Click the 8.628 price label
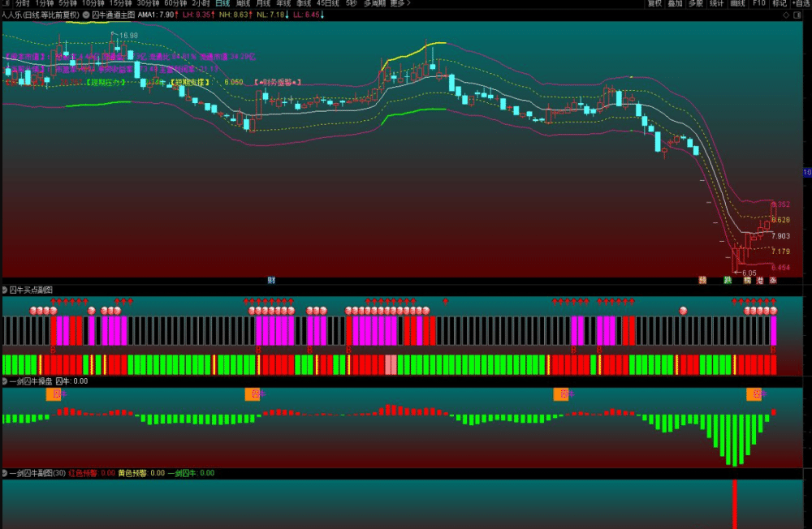Image resolution: width=812 pixels, height=529 pixels. pyautogui.click(x=780, y=220)
